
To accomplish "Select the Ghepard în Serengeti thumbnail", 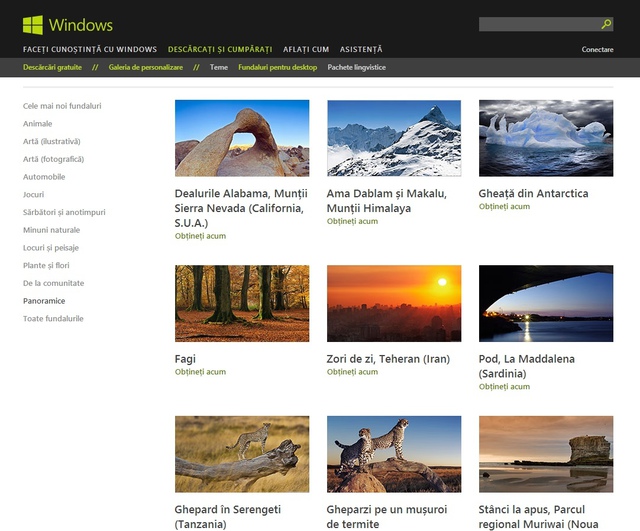I will [x=242, y=454].
